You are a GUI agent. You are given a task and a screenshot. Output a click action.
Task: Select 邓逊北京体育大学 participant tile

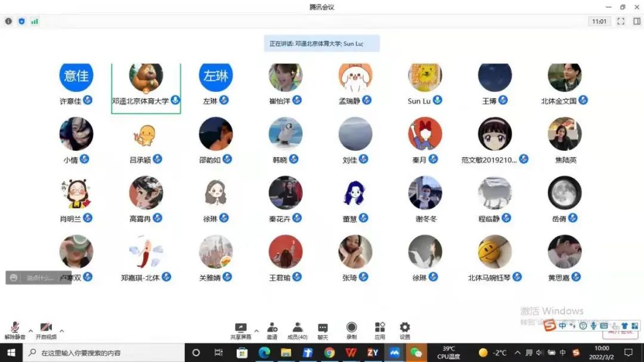pyautogui.click(x=146, y=88)
